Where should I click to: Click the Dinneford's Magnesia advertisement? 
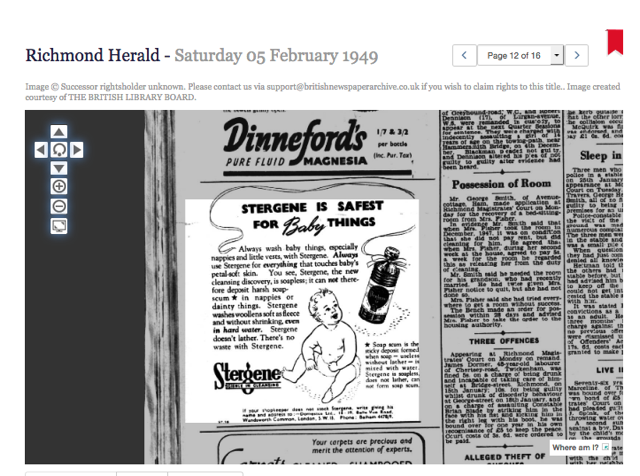318,145
